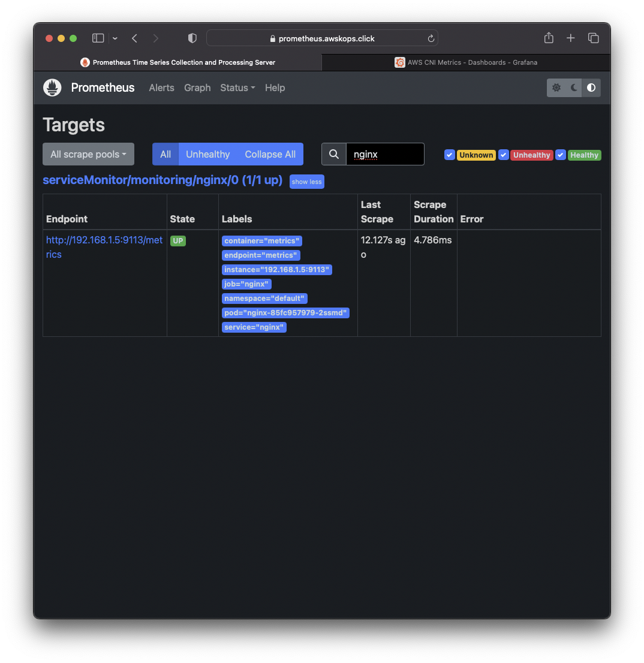Screen dimensions: 644x663
Task: Click the 4.786ms scrape duration value
Action: coord(432,240)
